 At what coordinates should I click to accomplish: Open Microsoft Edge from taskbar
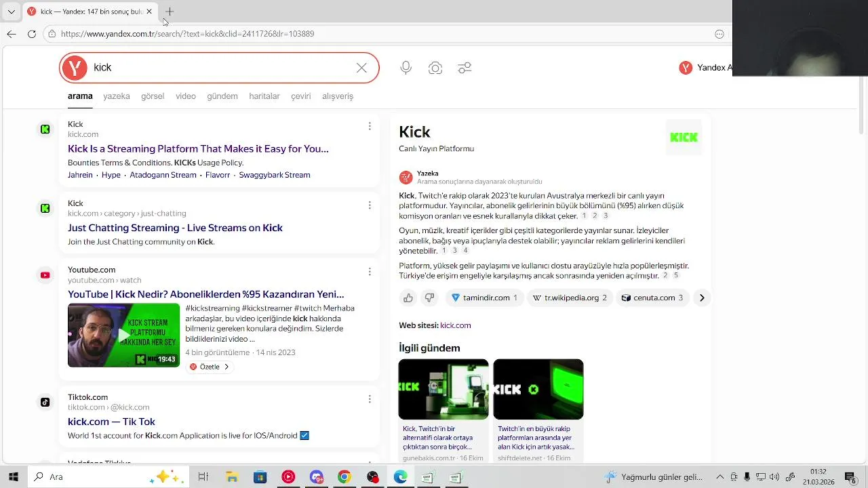[401, 477]
